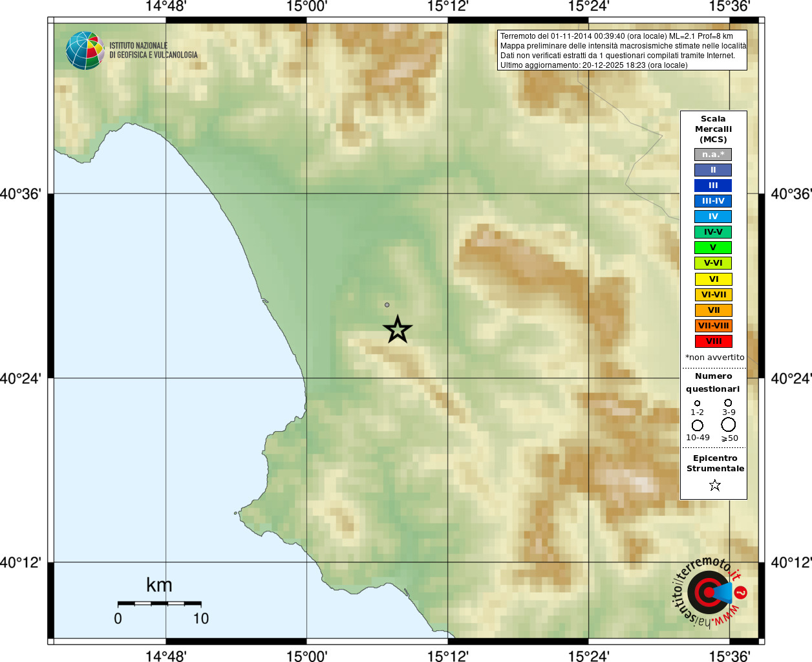Viewport: 812px width, 662px height.
Task: Click the Scala Mercalli (MCS) legend title
Action: [713, 129]
